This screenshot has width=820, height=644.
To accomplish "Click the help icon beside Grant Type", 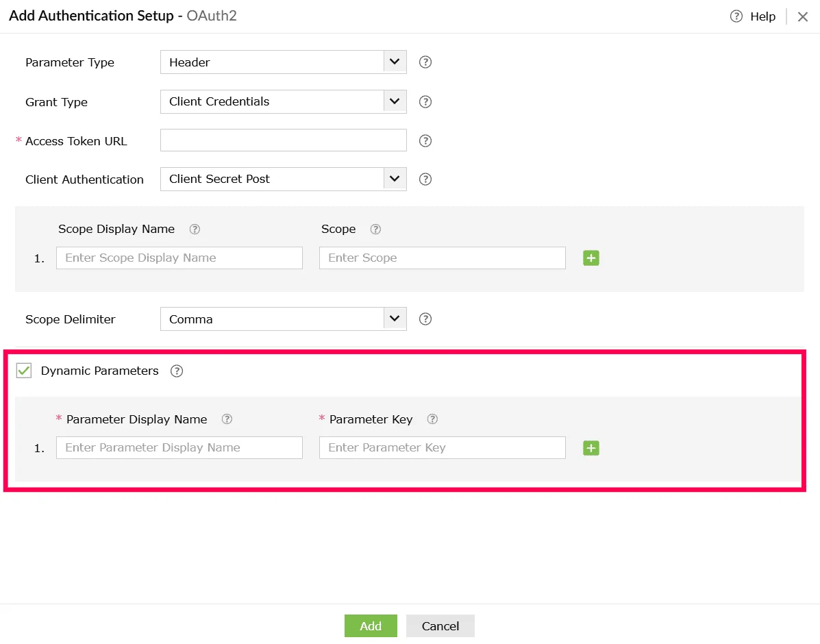I will (x=425, y=102).
